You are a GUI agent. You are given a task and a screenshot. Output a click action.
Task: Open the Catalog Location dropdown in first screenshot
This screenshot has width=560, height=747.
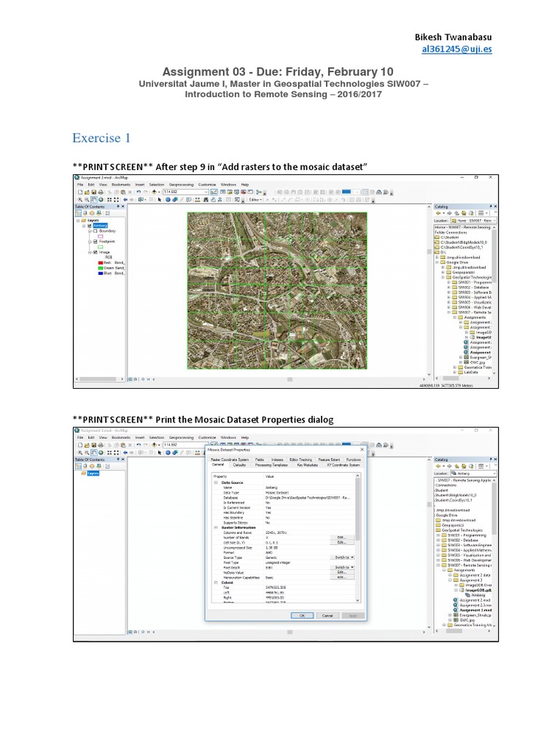[494, 220]
